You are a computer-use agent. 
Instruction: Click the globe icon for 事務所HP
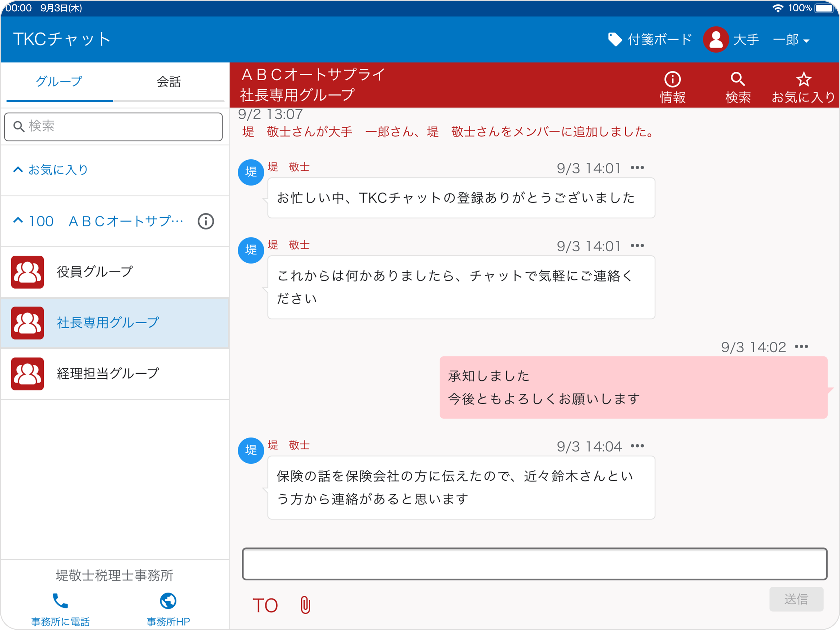click(168, 601)
